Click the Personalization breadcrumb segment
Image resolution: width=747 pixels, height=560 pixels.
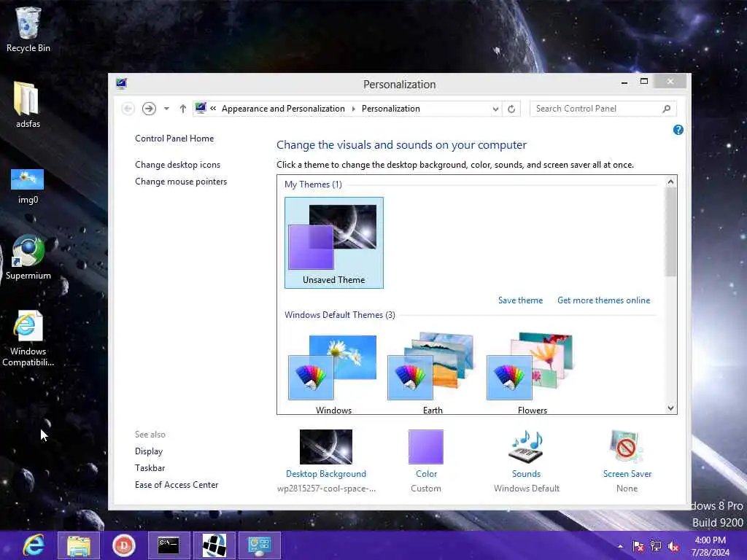pyautogui.click(x=391, y=109)
